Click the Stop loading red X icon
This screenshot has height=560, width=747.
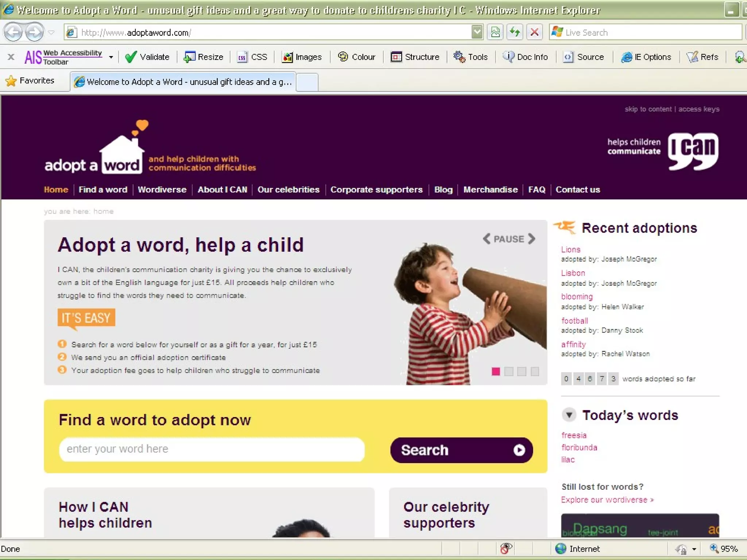click(534, 32)
